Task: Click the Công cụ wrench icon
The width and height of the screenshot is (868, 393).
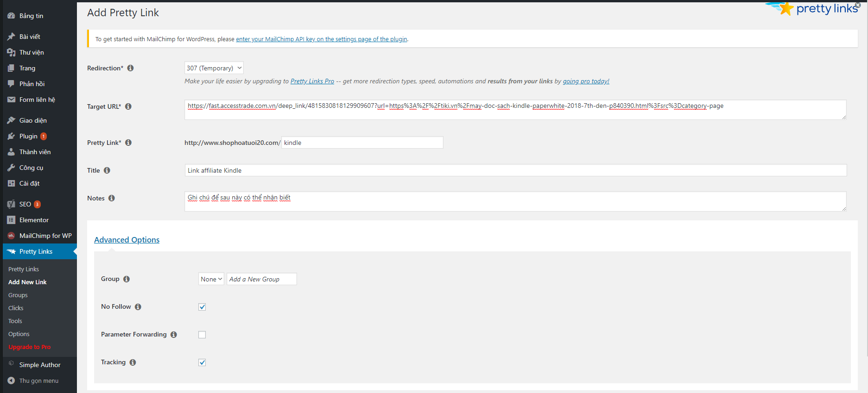Action: coord(11,168)
